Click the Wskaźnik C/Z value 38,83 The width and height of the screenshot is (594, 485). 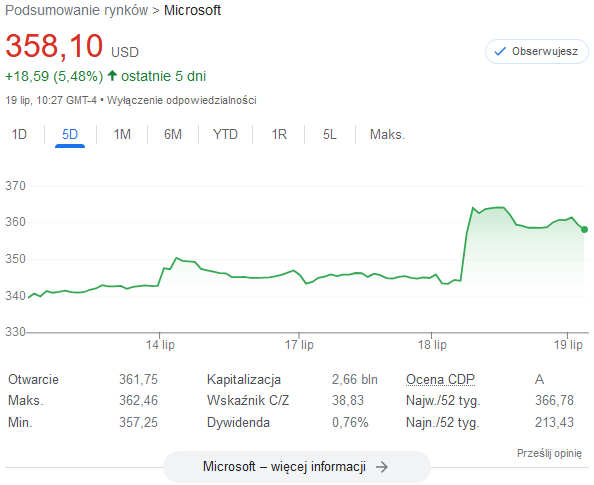click(x=348, y=401)
